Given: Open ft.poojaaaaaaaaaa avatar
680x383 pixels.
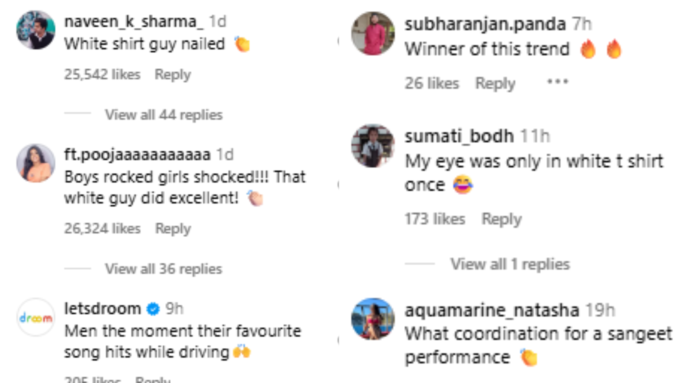Looking at the screenshot, I should (x=36, y=163).
